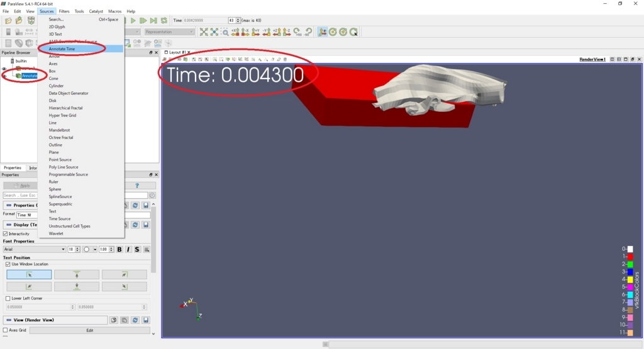The image size is (644, 349).
Task: Click pick center of rotation icon
Action: click(353, 31)
